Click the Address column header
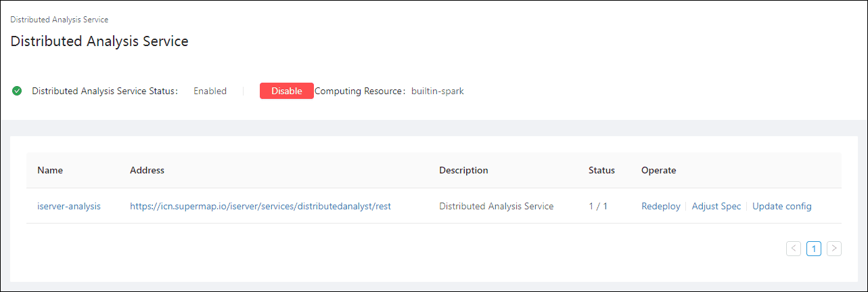Viewport: 868px width, 292px height. pos(147,170)
